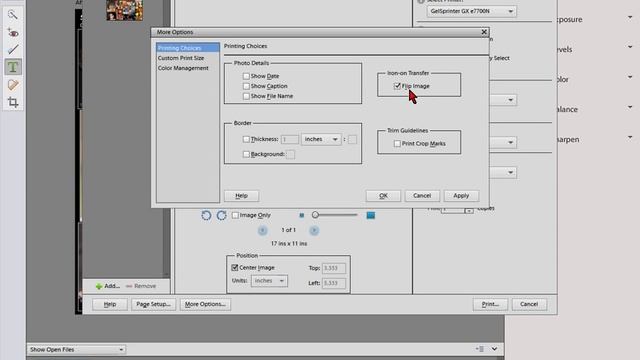Select the Crop tool

pyautogui.click(x=13, y=102)
